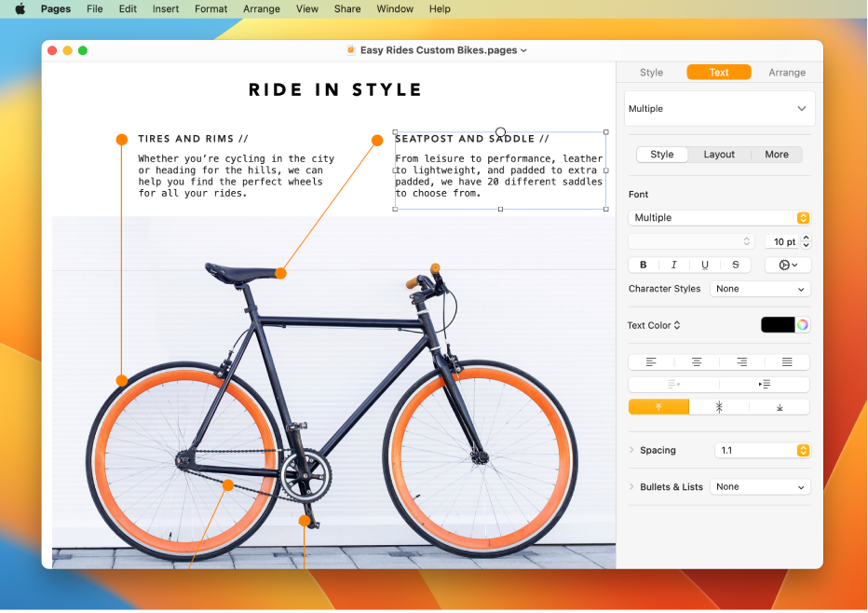Select top alignment toggle for text box
The image size is (868, 613).
tap(658, 406)
